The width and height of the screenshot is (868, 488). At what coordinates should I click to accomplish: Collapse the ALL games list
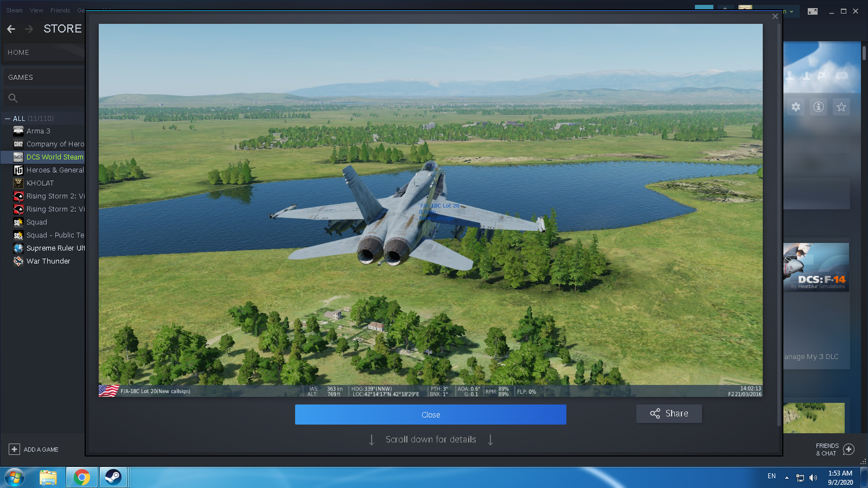(8, 118)
